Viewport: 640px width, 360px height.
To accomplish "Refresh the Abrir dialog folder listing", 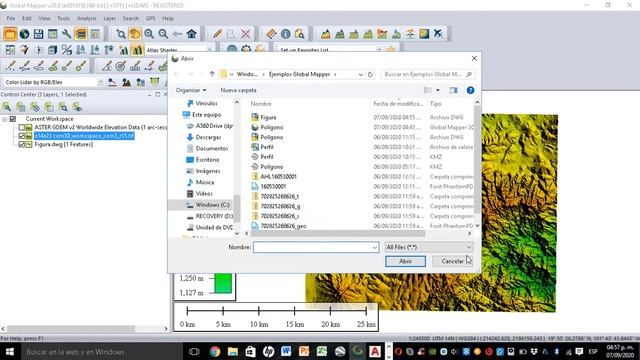I will coord(370,74).
